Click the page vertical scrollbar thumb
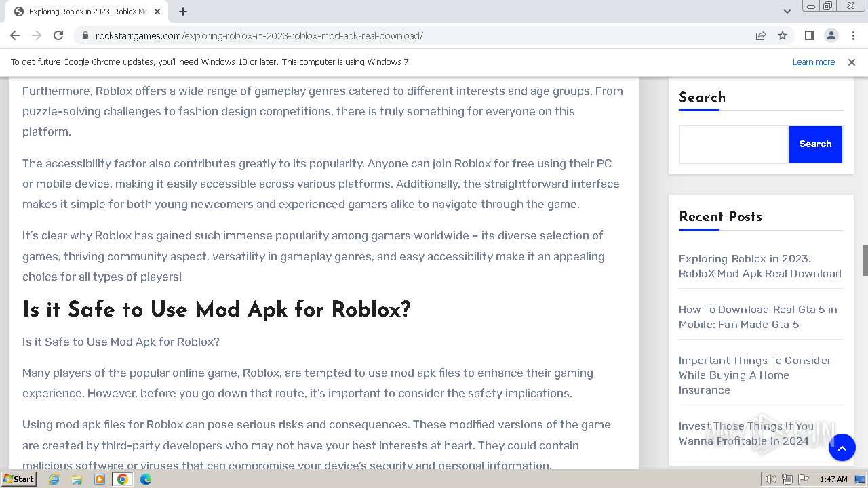 tap(865, 260)
